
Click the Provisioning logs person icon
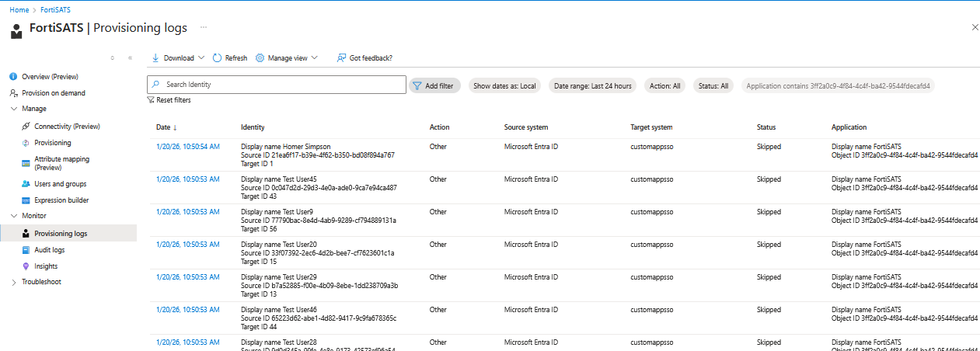tap(26, 234)
